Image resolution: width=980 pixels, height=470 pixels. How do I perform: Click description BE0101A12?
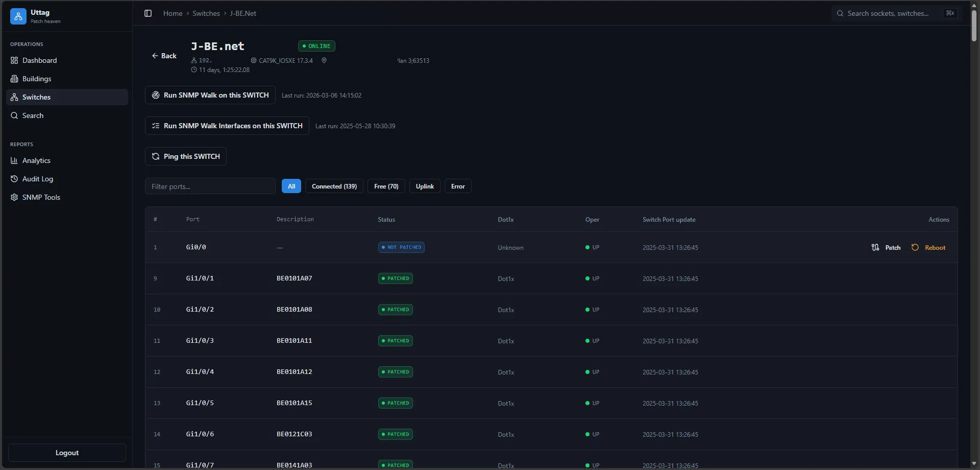pos(295,372)
